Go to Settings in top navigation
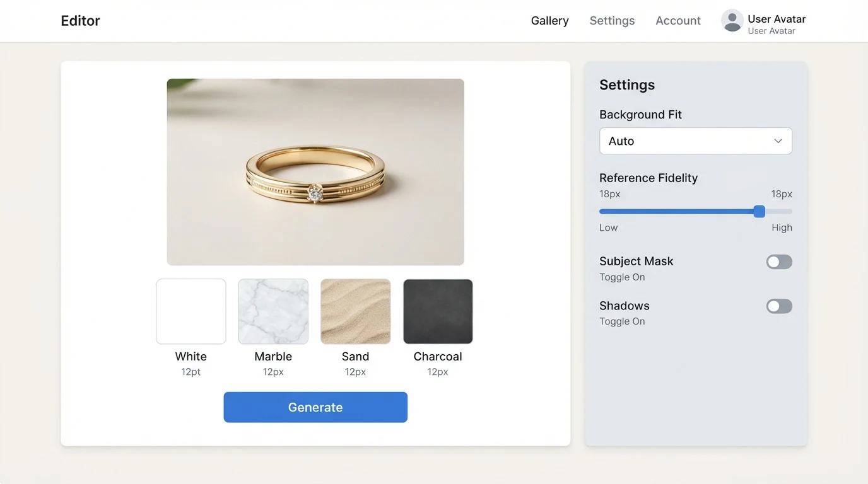868x484 pixels. coord(612,21)
